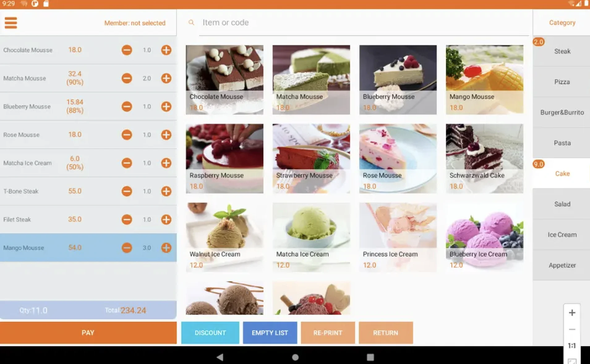590x364 pixels.
Task: Increase Blueberry Mousse quantity in order list
Action: tap(166, 107)
